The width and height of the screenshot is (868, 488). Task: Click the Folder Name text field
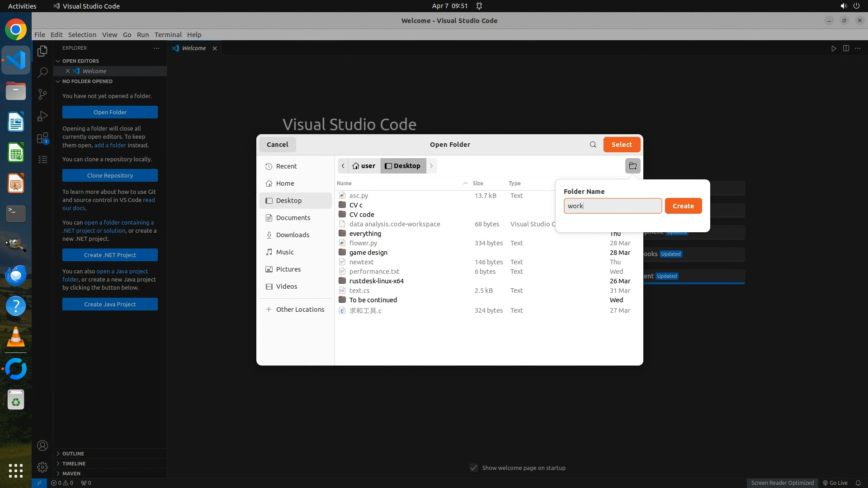(x=612, y=206)
